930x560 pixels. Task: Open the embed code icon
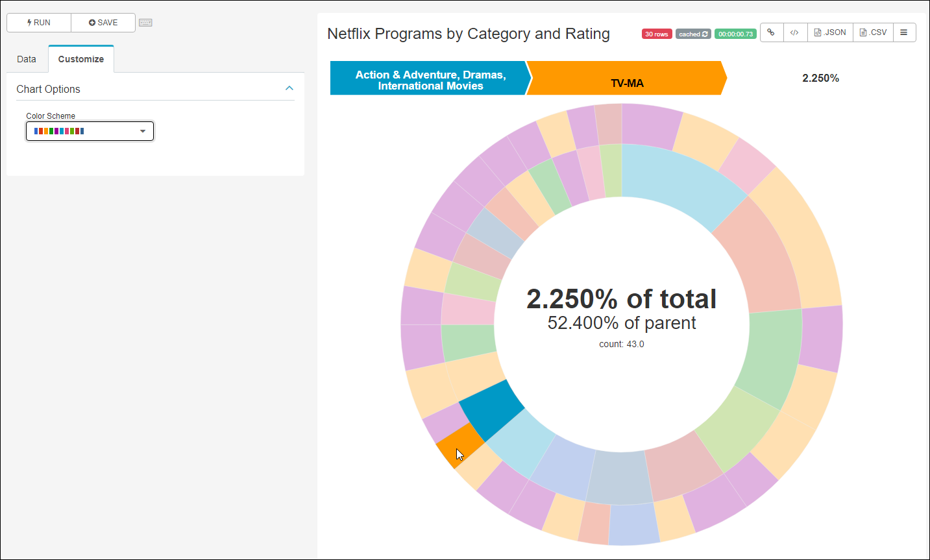pos(795,32)
